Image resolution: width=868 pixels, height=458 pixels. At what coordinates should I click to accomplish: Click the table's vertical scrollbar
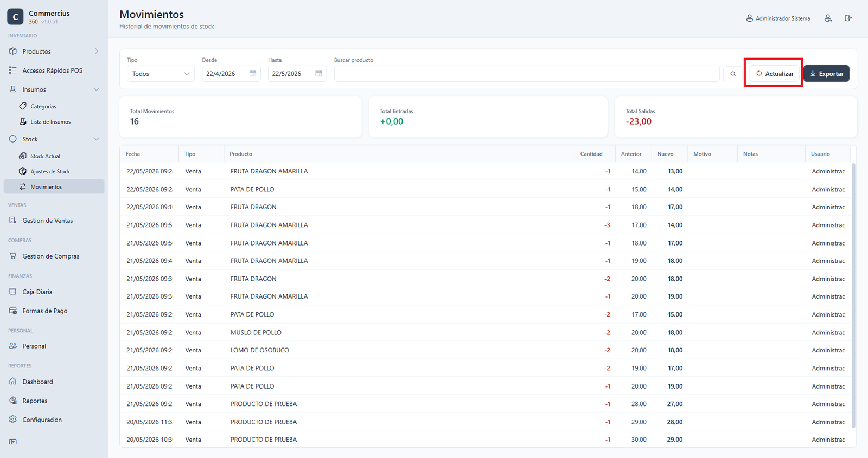click(x=853, y=295)
